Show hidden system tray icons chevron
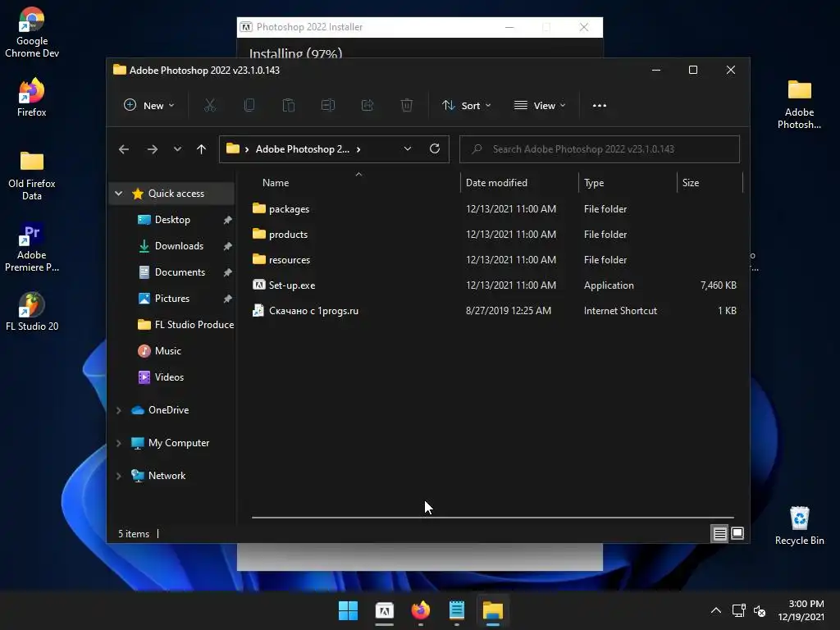 715,610
